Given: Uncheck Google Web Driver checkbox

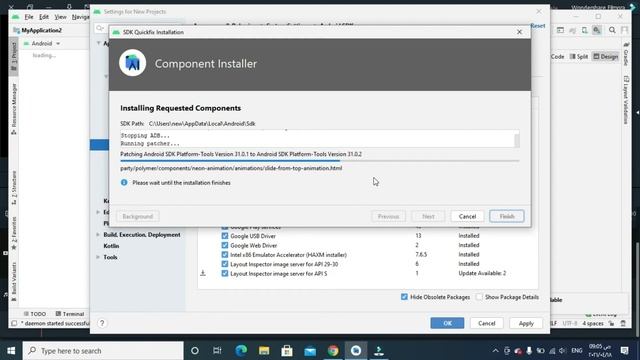Looking at the screenshot, I should [224, 245].
